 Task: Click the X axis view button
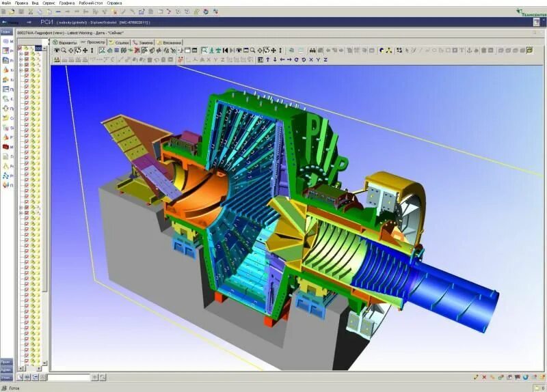coord(311,60)
